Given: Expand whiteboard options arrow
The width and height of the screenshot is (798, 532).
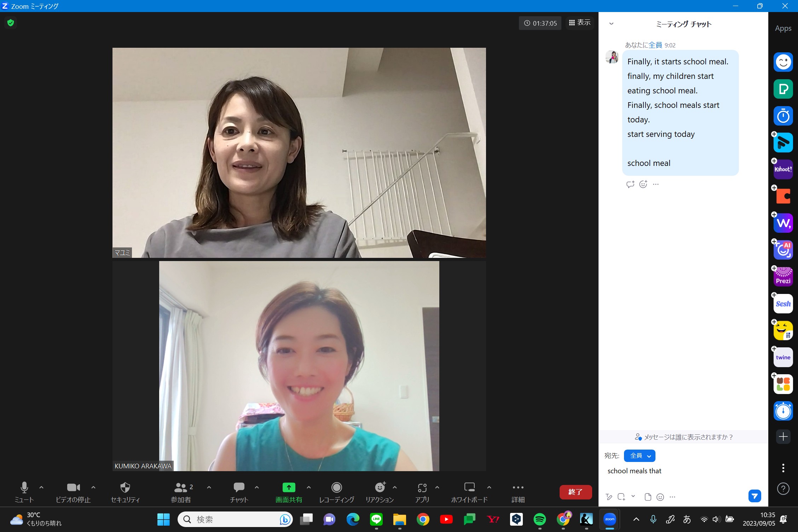Looking at the screenshot, I should pos(489,487).
